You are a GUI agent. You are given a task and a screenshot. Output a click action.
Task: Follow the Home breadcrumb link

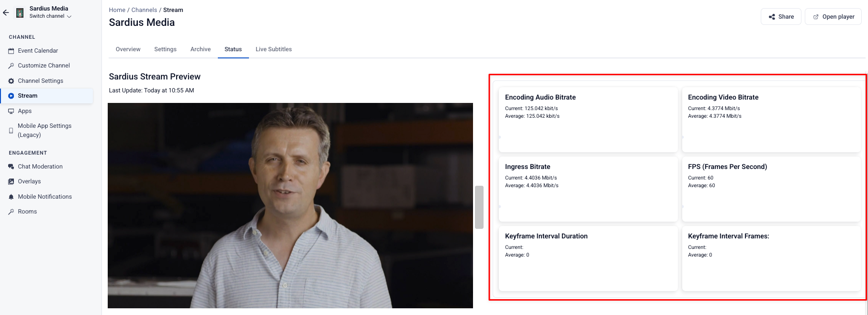point(117,10)
